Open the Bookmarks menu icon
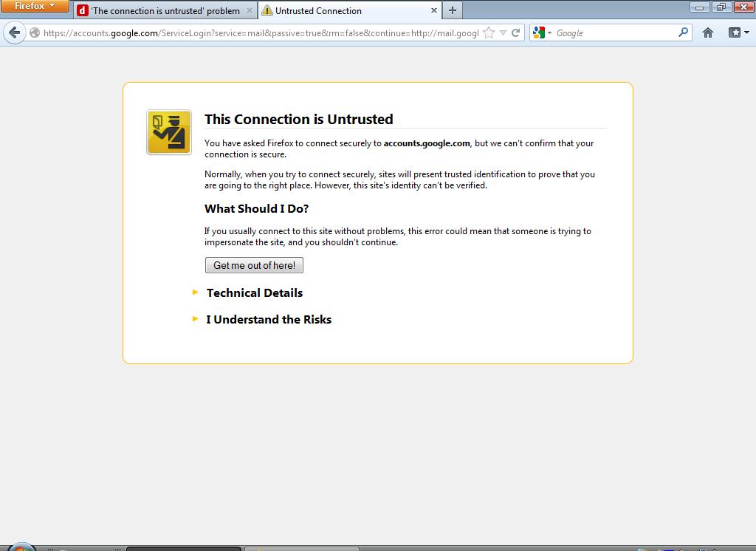This screenshot has width=756, height=551. point(738,32)
